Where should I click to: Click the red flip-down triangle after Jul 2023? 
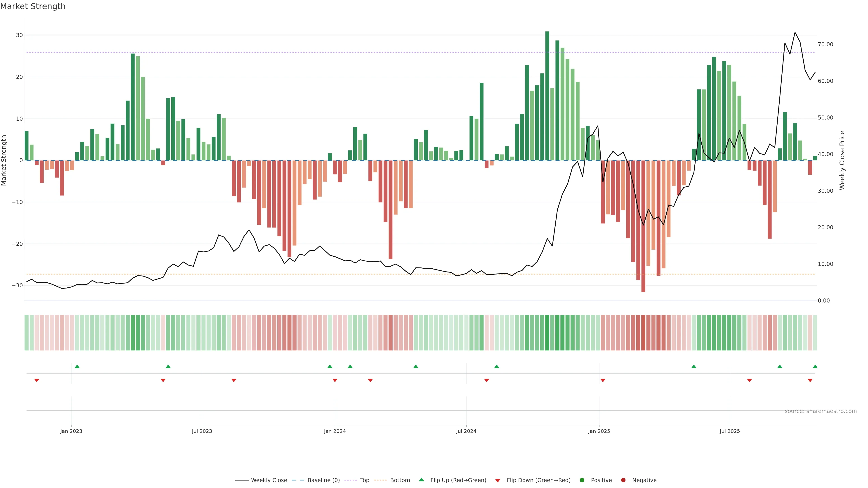click(234, 380)
